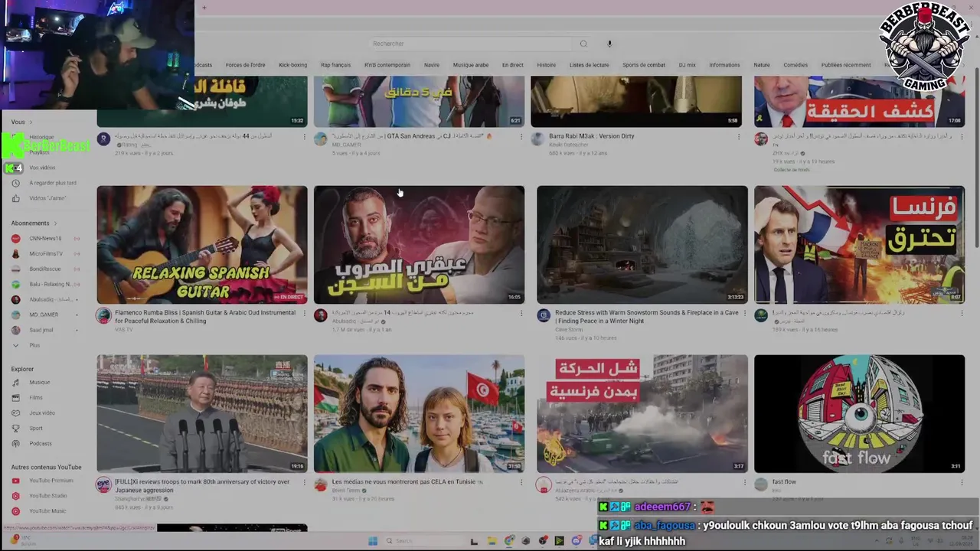The height and width of the screenshot is (551, 980).
Task: Launch the YouTube Music icon
Action: (x=15, y=511)
